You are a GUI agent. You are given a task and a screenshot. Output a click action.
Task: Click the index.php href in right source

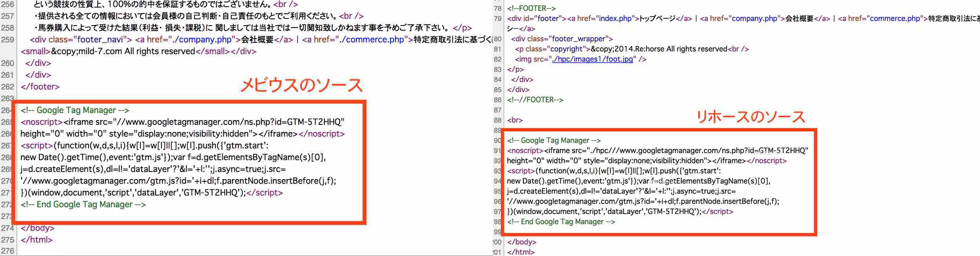[614, 18]
